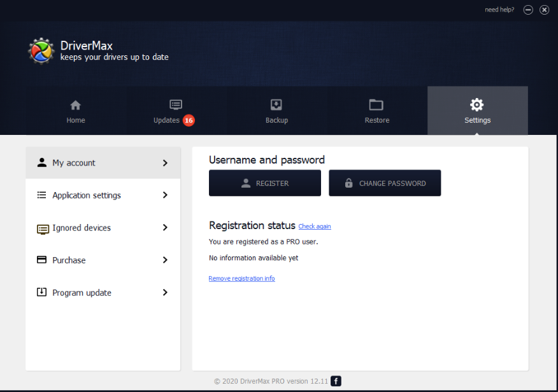Click the DriverMax title text
Image resolution: width=558 pixels, height=392 pixels.
[x=87, y=45]
